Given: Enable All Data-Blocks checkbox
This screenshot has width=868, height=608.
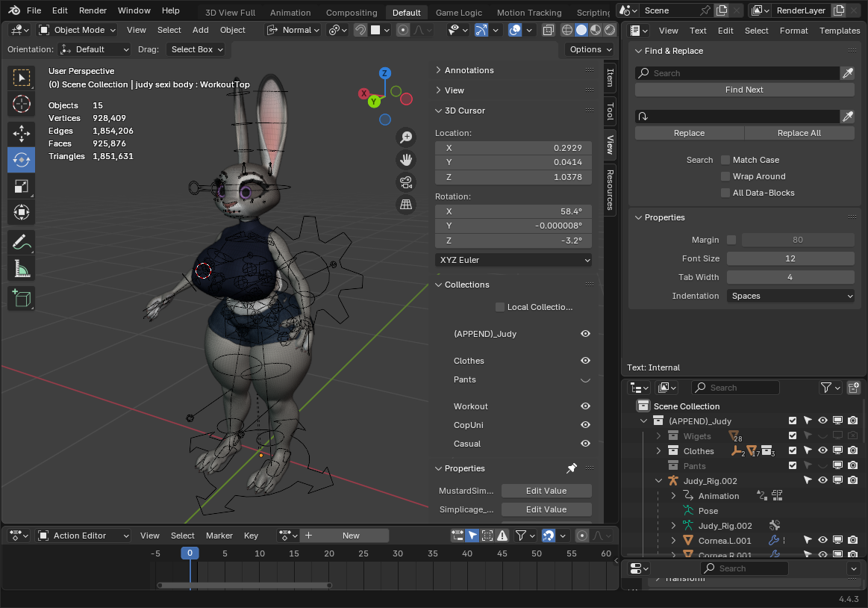Looking at the screenshot, I should point(725,193).
